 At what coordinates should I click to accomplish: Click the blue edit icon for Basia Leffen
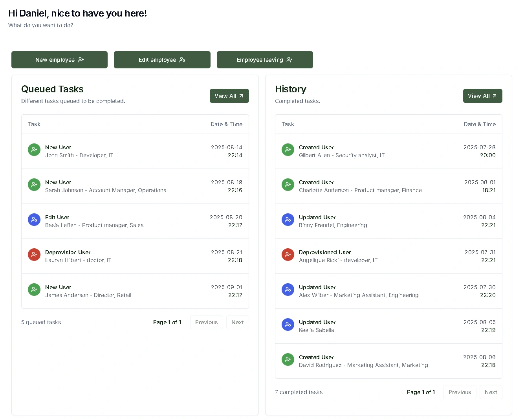point(34,220)
